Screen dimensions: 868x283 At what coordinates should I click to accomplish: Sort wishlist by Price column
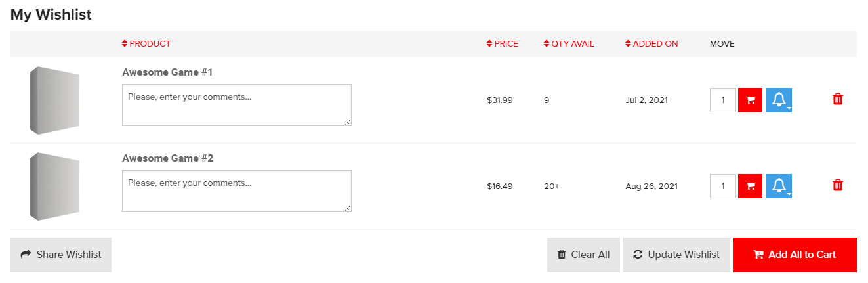coord(503,44)
